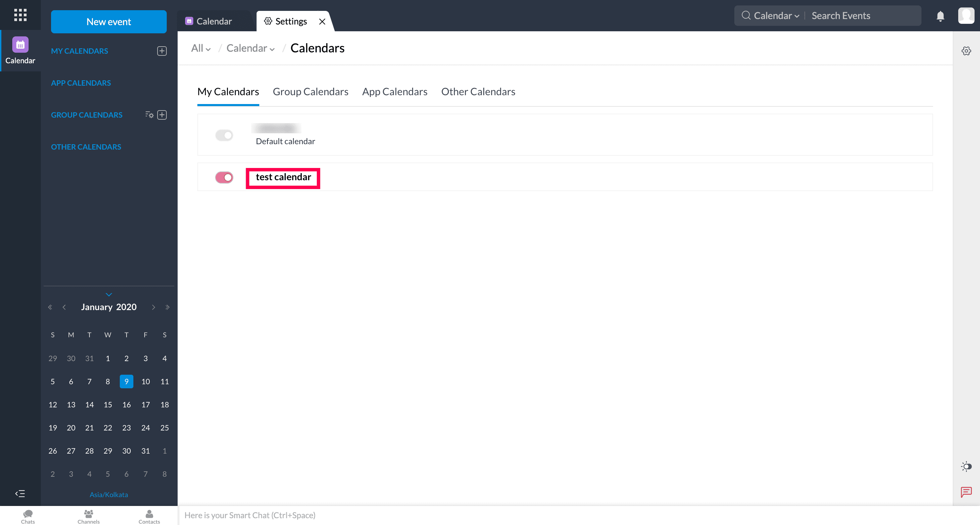Image resolution: width=980 pixels, height=525 pixels.
Task: Open Contacts in bottom bar
Action: tap(149, 516)
